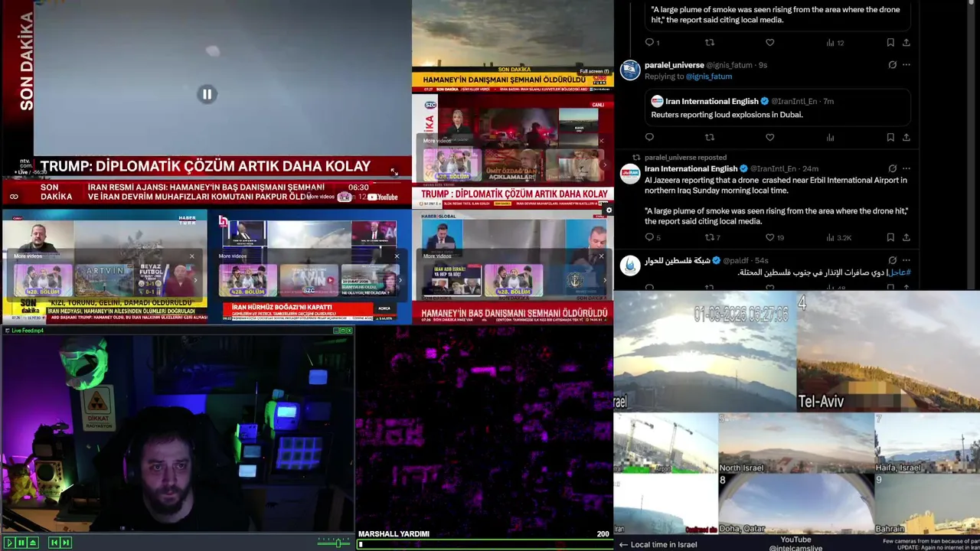
Task: Close Sözcü stream More videos overlay
Action: pyautogui.click(x=601, y=141)
